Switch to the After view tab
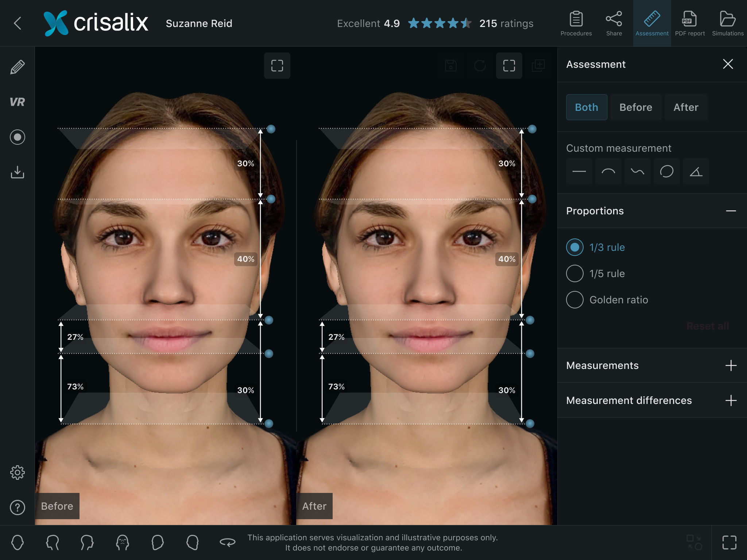 point(685,107)
